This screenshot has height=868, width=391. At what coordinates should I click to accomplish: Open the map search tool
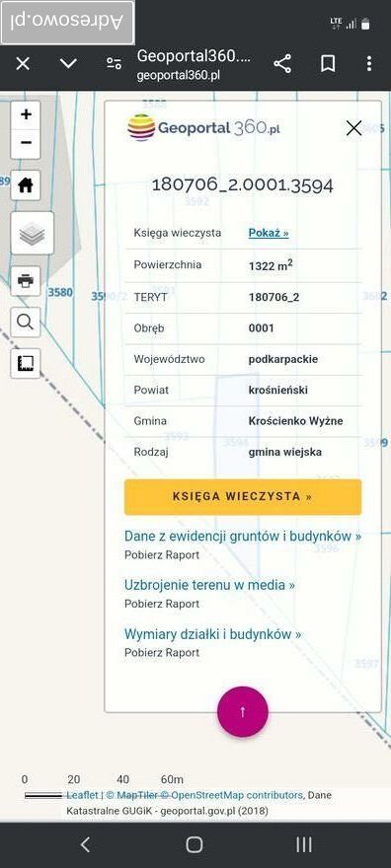[26, 323]
